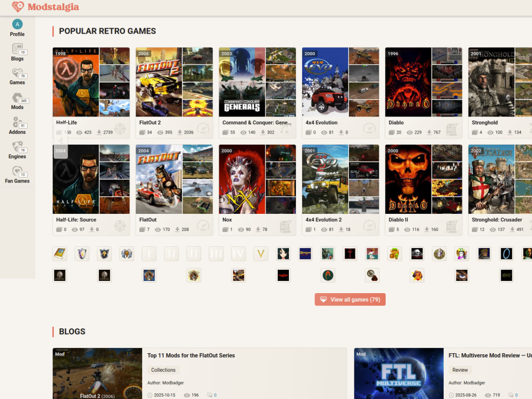Click Author Modbadger under FTL blog post
Image resolution: width=532 pixels, height=399 pixels.
tap(467, 383)
